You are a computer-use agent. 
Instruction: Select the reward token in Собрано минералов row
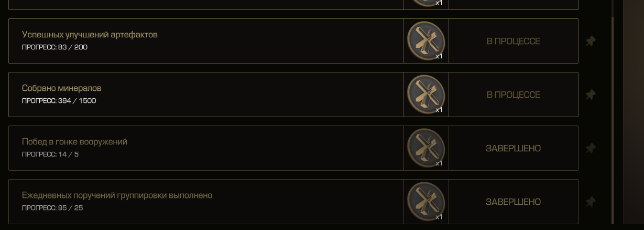point(426,95)
